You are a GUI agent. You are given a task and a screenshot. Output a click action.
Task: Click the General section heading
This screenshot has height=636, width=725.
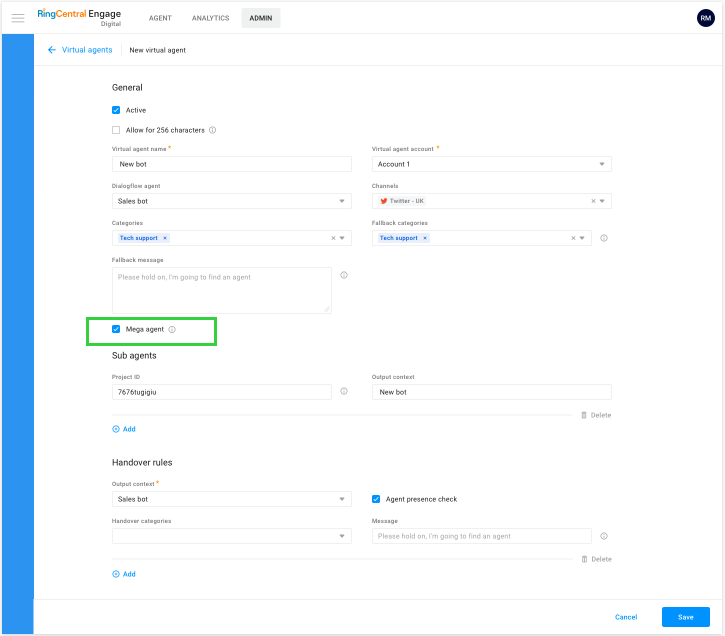pyautogui.click(x=127, y=87)
